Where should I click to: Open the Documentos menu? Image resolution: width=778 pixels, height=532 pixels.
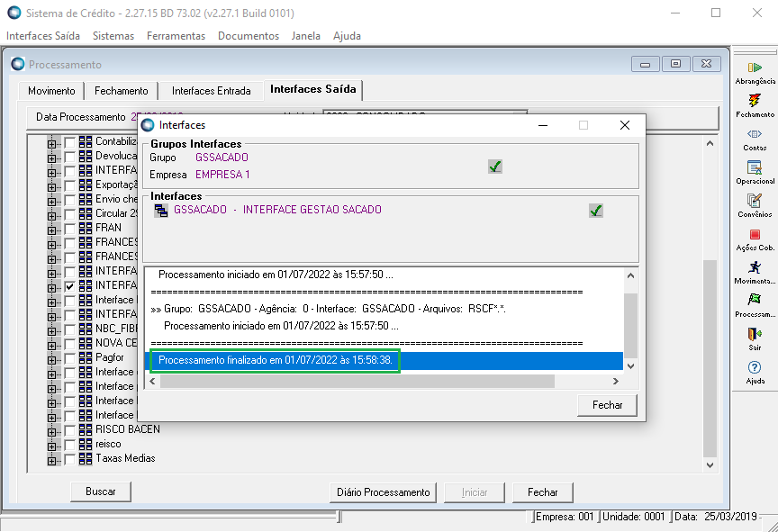(x=249, y=36)
